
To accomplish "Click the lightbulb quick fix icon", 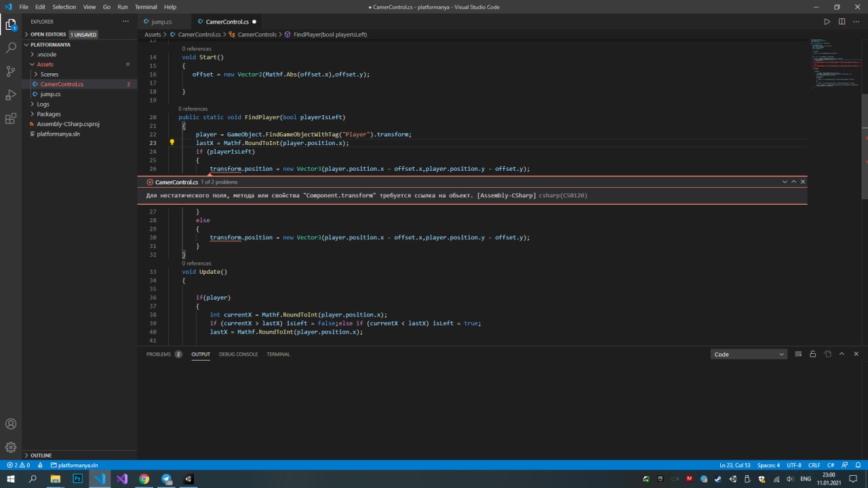I will click(x=172, y=143).
